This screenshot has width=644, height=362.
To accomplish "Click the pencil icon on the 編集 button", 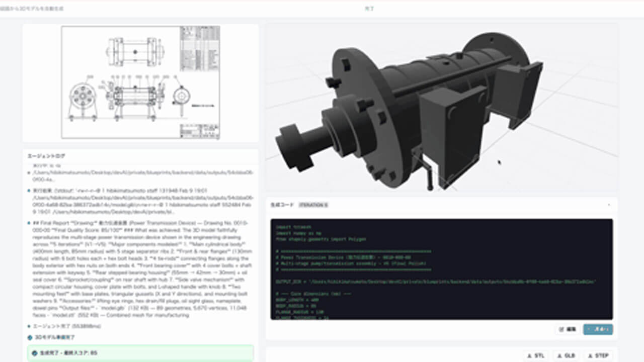I will click(560, 329).
